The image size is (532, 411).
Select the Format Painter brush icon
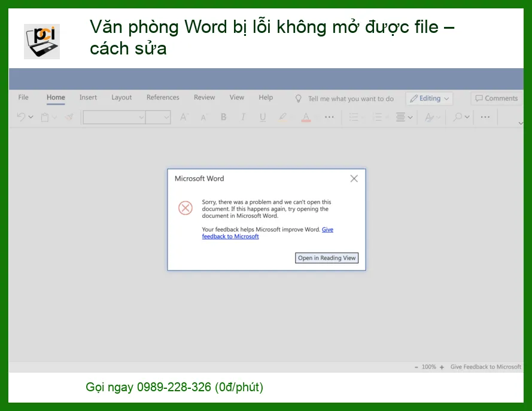pos(69,117)
